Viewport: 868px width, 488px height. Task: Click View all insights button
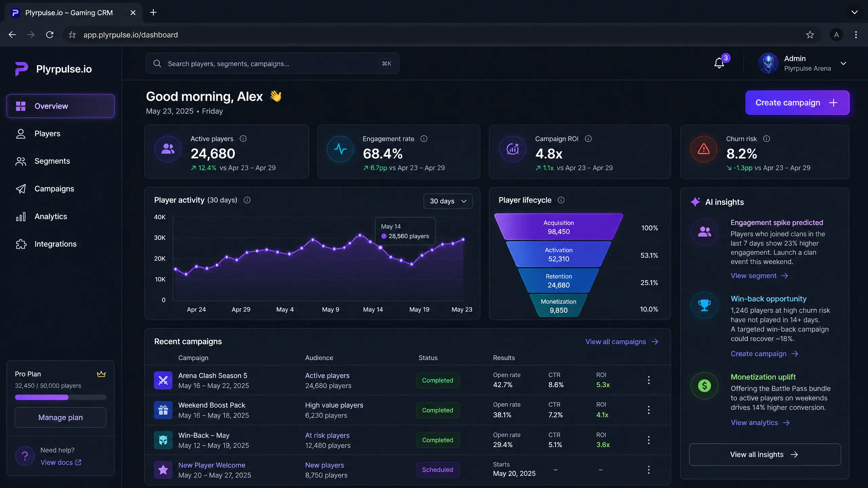(x=765, y=454)
